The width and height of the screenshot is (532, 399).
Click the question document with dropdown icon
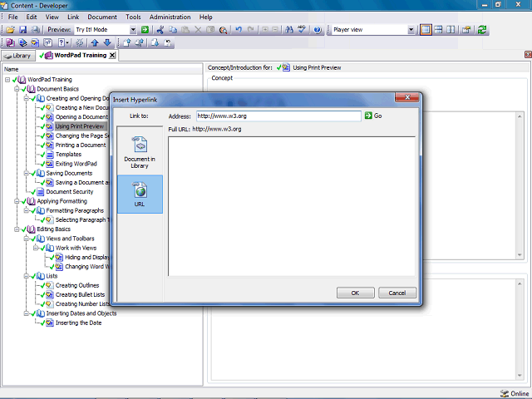[63, 42]
